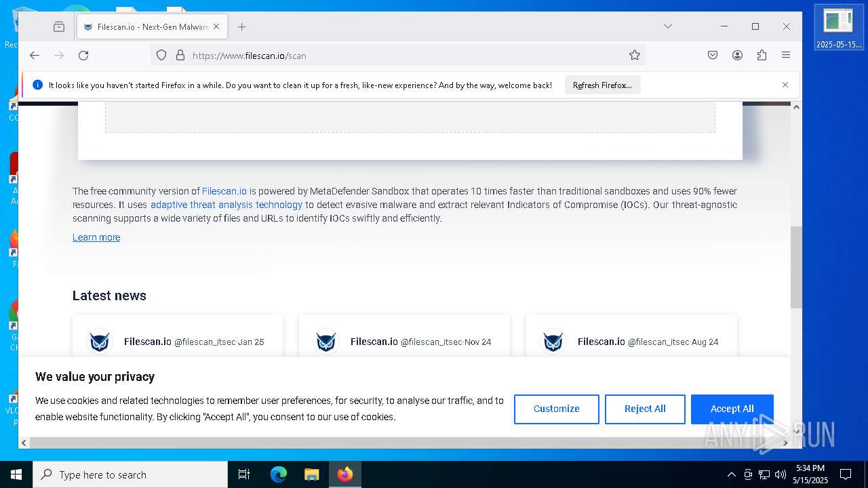
Task: Open the tracking protection shield icon
Action: coord(161,56)
